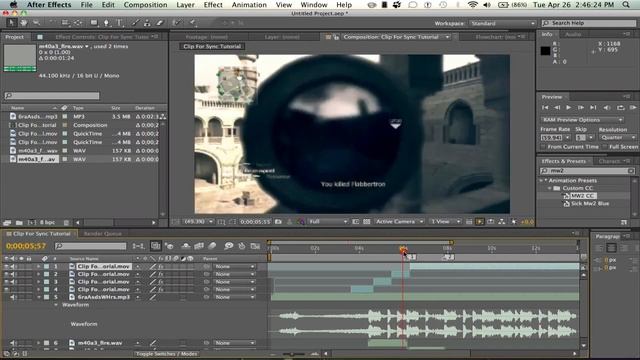The image size is (640, 360).
Task: Toggle loop option in Preview panel
Action: pos(620,107)
